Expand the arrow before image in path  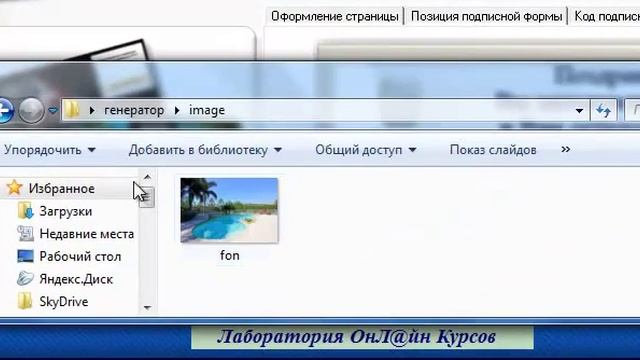(x=177, y=111)
